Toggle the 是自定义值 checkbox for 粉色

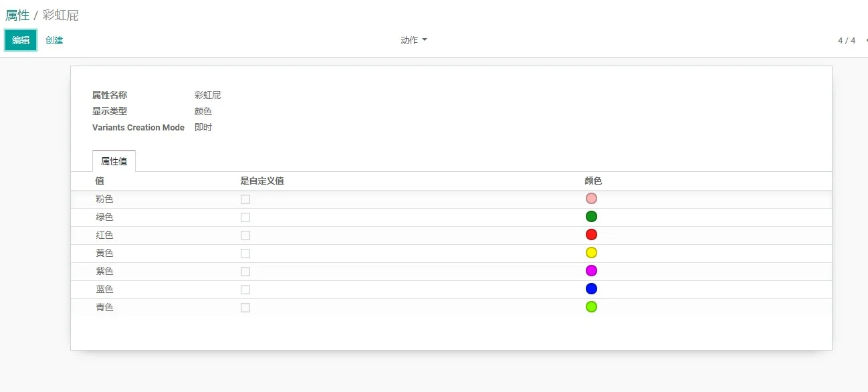(x=245, y=199)
